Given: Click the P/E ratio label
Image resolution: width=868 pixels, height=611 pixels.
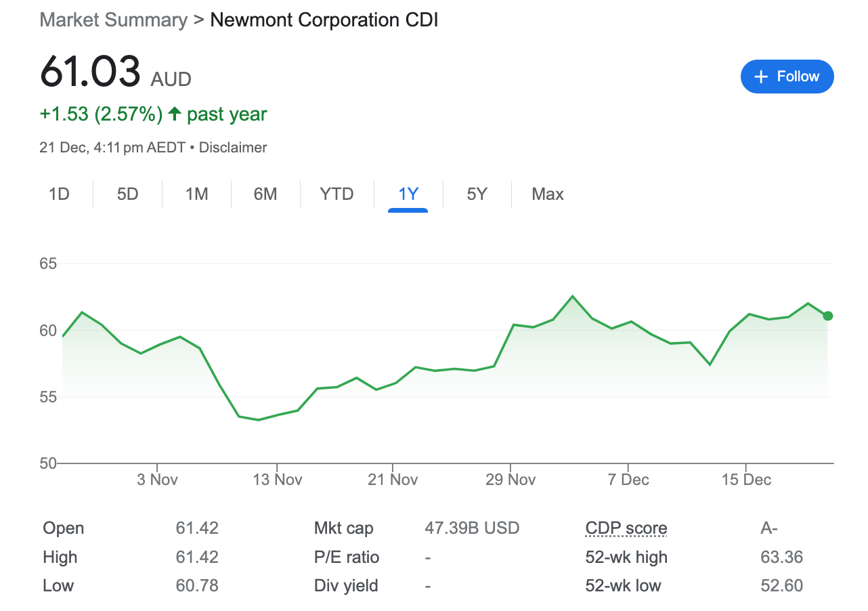Looking at the screenshot, I should [x=347, y=557].
